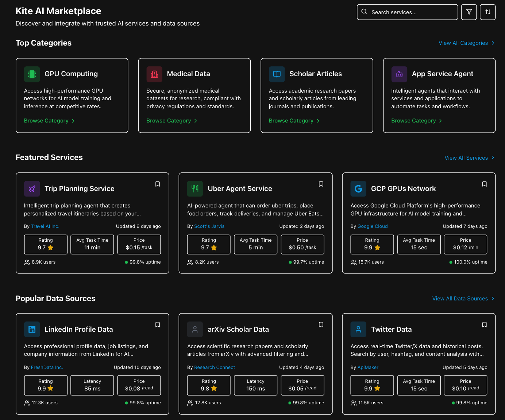Viewport: 505px width, 420px height.
Task: Click the star in Twitter Data rating
Action: [377, 388]
